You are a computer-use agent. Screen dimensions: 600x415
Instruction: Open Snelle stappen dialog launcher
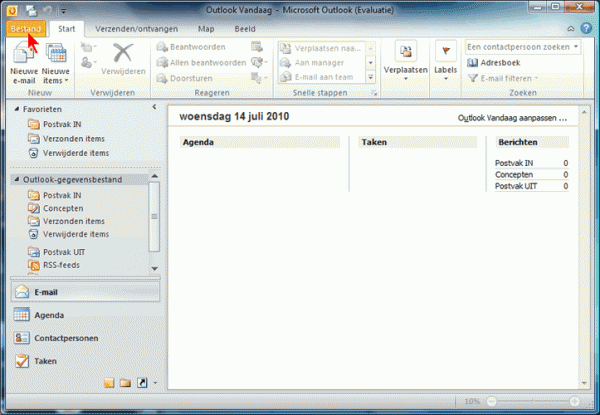(374, 93)
